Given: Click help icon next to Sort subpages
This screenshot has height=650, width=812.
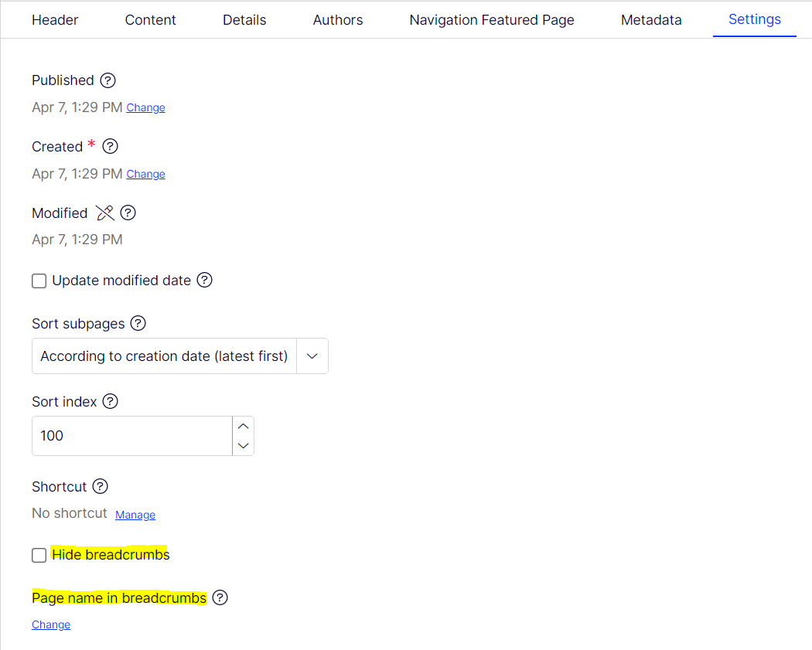Looking at the screenshot, I should click(x=138, y=323).
